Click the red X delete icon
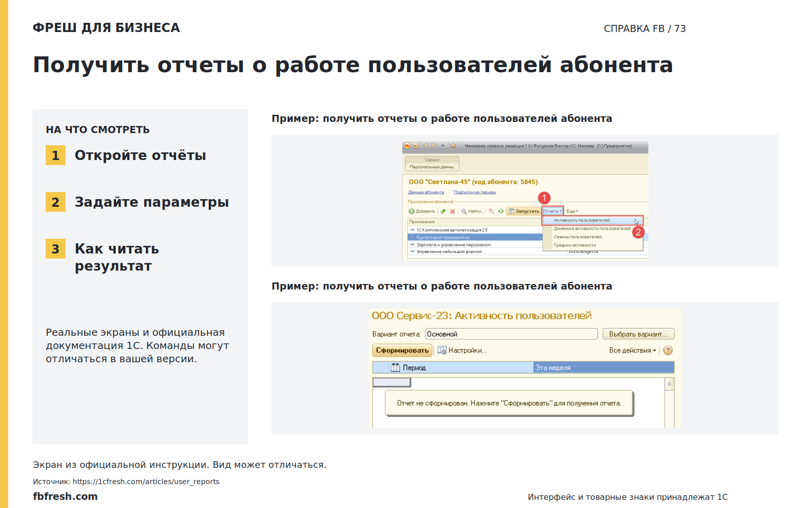This screenshot has width=812, height=508. click(452, 211)
